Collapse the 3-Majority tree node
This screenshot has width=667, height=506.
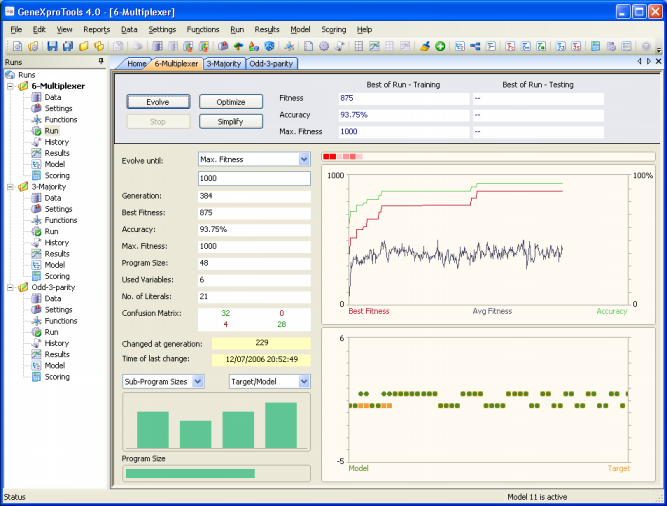(10, 187)
